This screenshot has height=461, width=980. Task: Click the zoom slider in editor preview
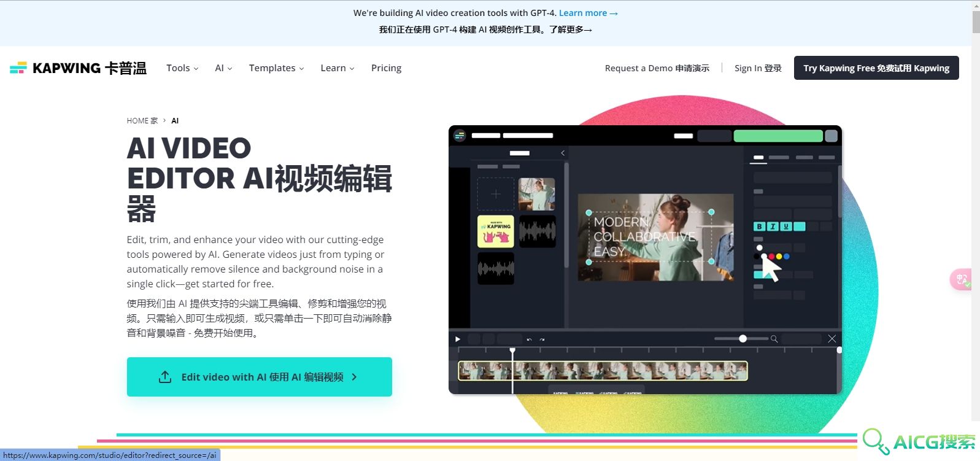tap(741, 339)
